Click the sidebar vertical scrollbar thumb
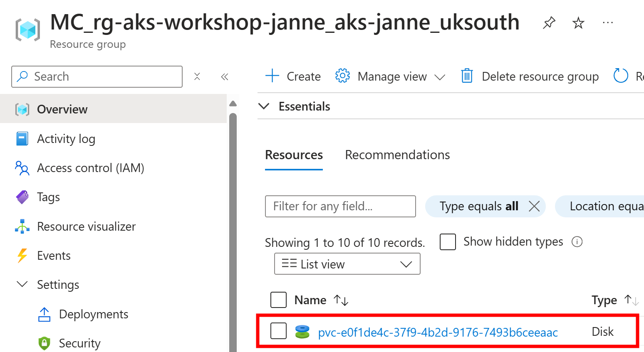 [233, 232]
